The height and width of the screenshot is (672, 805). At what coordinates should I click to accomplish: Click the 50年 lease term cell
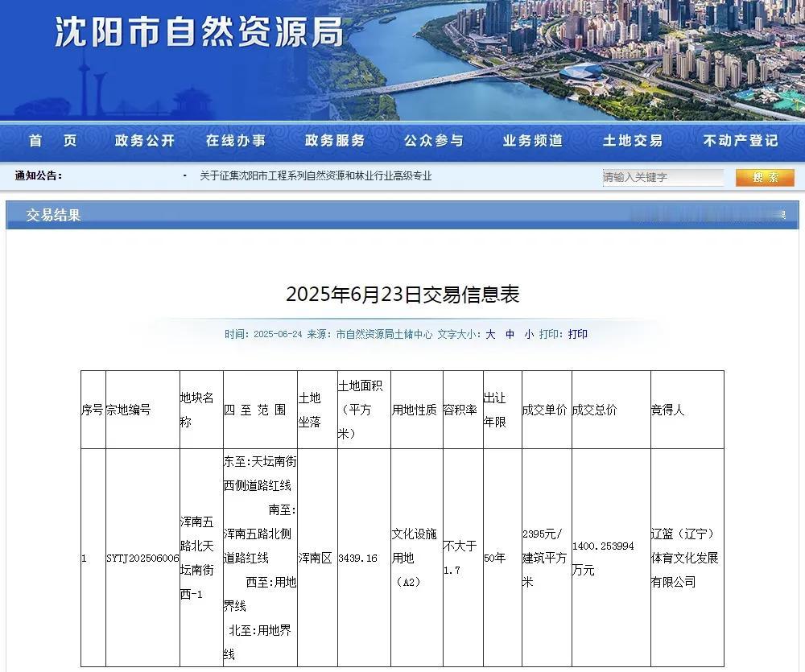click(x=502, y=558)
